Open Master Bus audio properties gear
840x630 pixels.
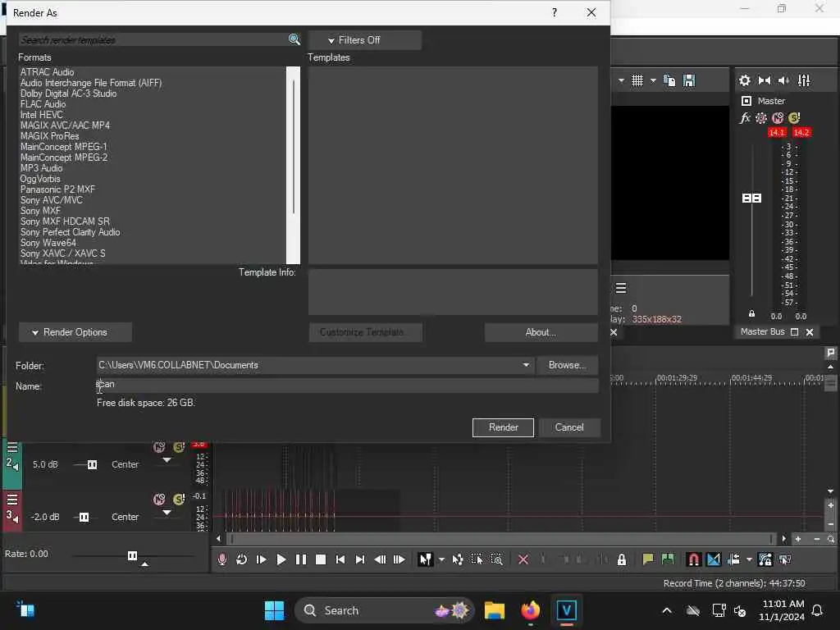pos(745,80)
